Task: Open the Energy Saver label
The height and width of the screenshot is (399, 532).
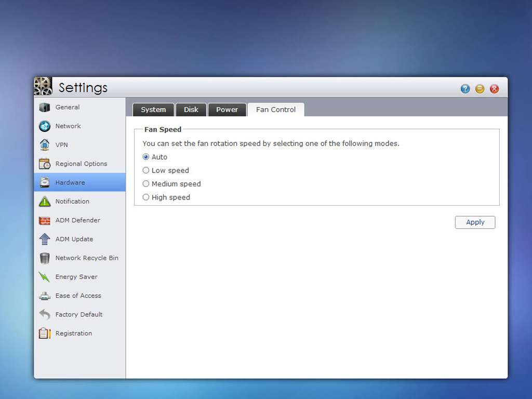Action: 76,277
